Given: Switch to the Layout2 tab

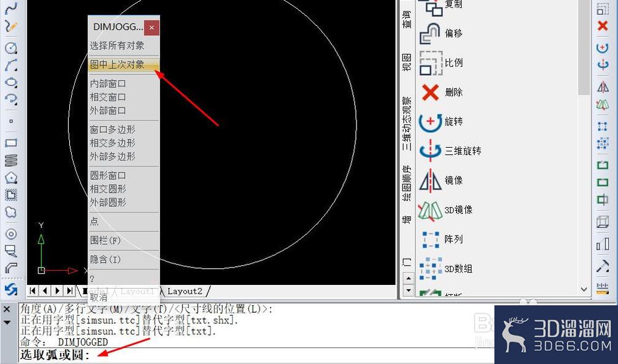Looking at the screenshot, I should tap(184, 291).
